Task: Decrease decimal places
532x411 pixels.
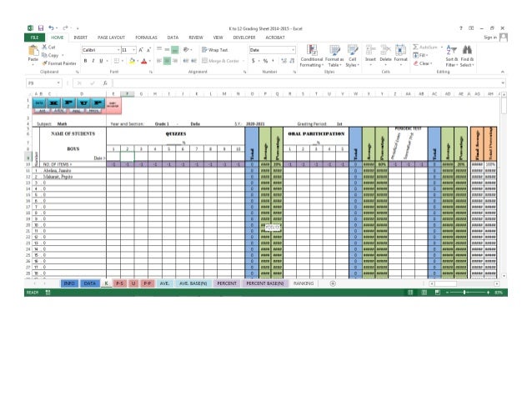Action: click(x=292, y=61)
